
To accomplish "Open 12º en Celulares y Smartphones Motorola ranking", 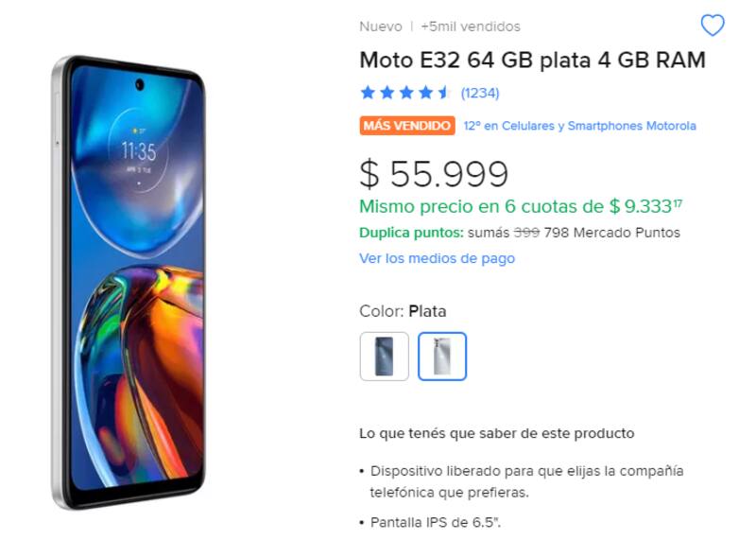I will pos(579,126).
